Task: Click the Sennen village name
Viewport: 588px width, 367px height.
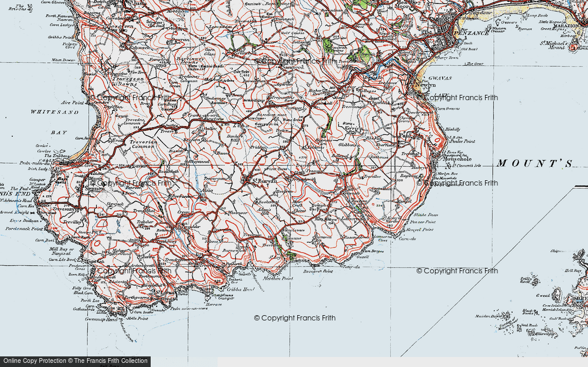Action: [95, 189]
